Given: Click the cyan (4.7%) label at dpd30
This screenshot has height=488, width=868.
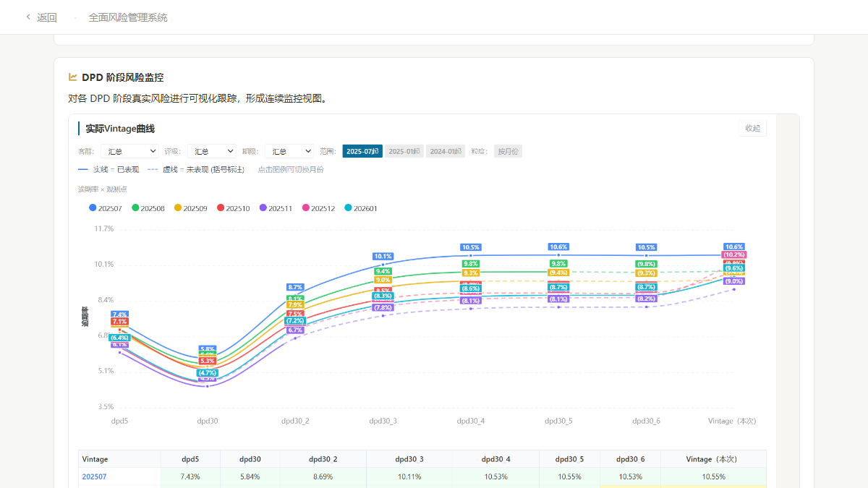Looking at the screenshot, I should point(208,373).
